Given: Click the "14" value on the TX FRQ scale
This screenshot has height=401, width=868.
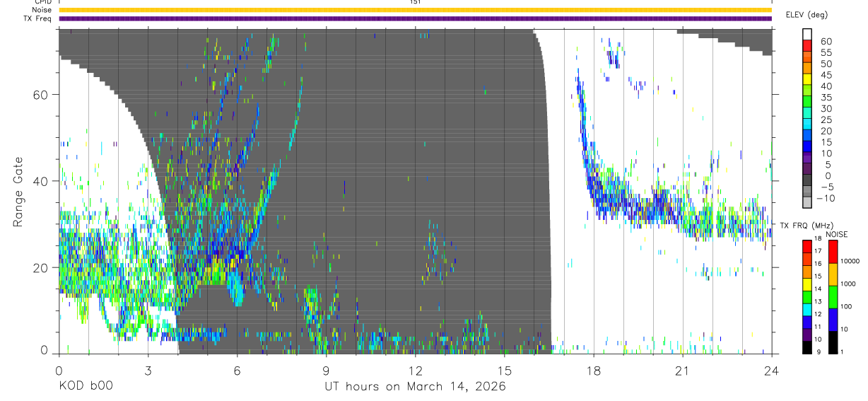Looking at the screenshot, I should point(816,289).
